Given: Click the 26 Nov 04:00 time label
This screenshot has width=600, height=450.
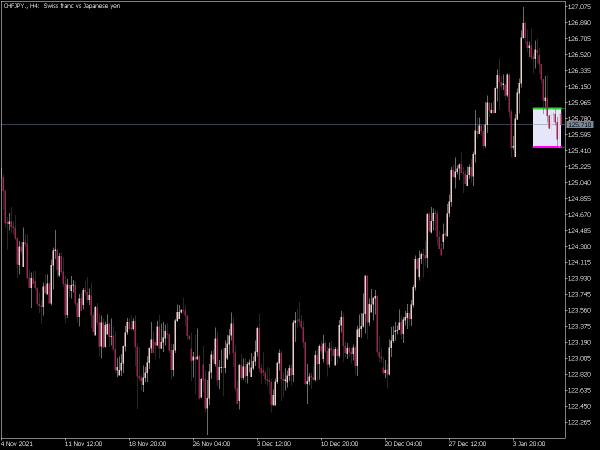Looking at the screenshot, I should point(211,442).
